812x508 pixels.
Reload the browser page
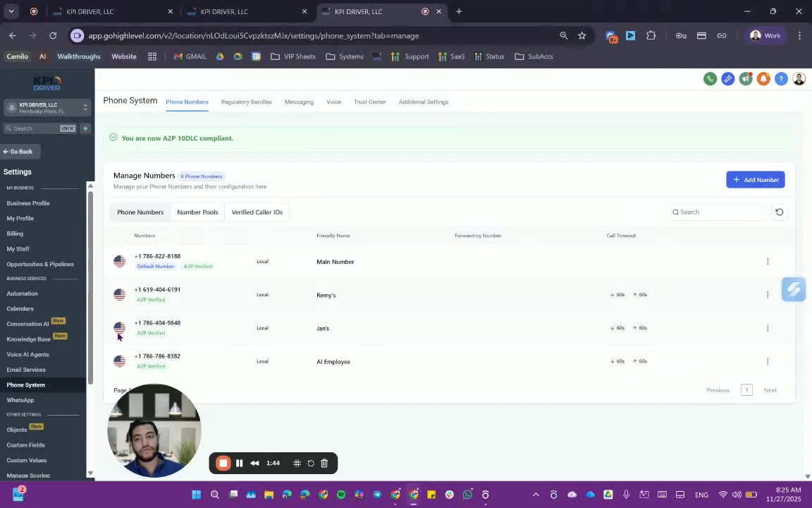pyautogui.click(x=53, y=35)
